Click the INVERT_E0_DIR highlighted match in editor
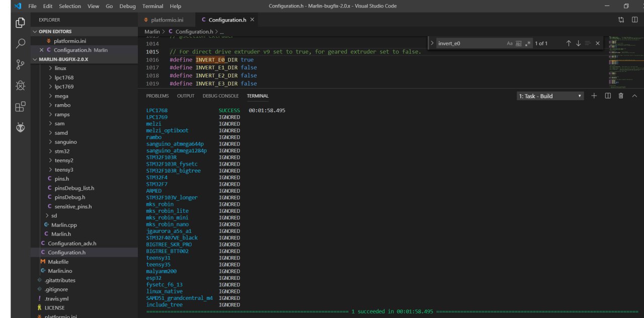 click(216, 59)
